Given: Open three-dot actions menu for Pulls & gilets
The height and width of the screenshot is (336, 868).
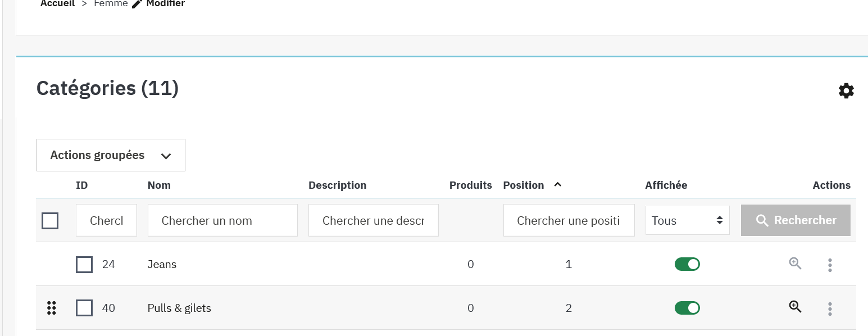Looking at the screenshot, I should pos(830,308).
